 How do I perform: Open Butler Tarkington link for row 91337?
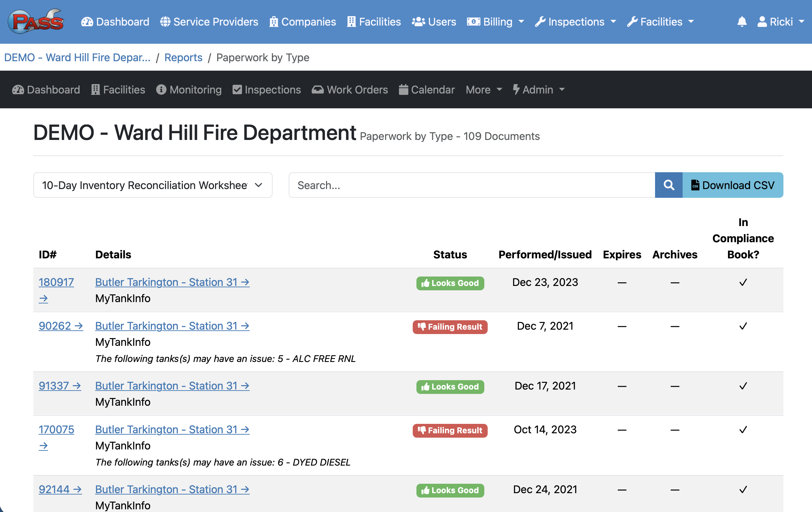tap(172, 386)
